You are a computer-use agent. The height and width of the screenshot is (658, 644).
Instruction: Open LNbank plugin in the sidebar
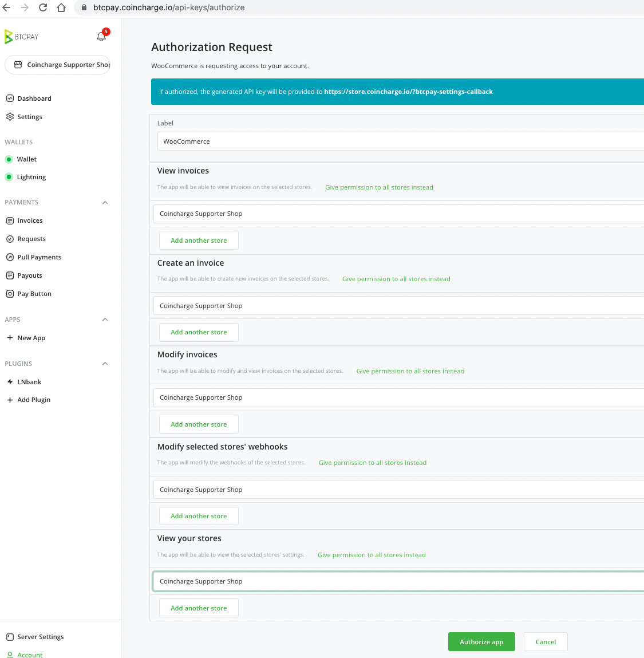coord(29,383)
